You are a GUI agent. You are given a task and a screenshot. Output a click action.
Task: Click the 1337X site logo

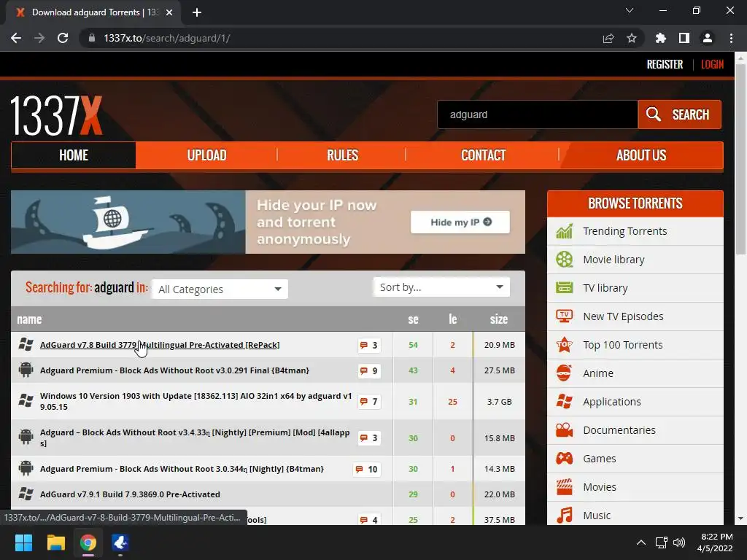click(x=56, y=116)
